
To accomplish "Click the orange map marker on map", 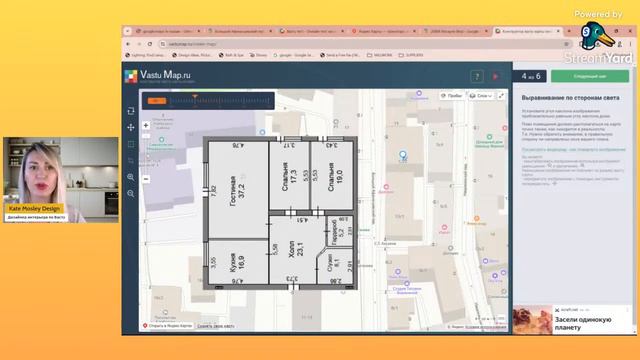I will tap(476, 219).
